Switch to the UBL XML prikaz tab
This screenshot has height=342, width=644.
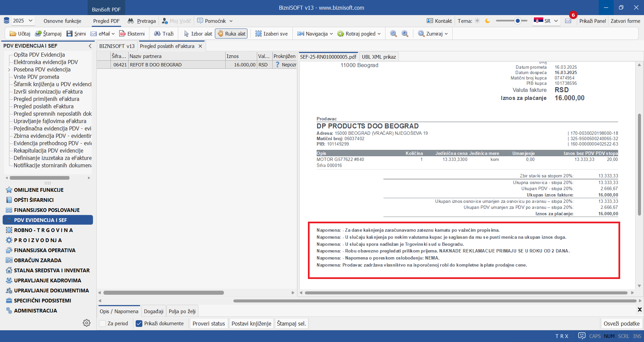[378, 57]
